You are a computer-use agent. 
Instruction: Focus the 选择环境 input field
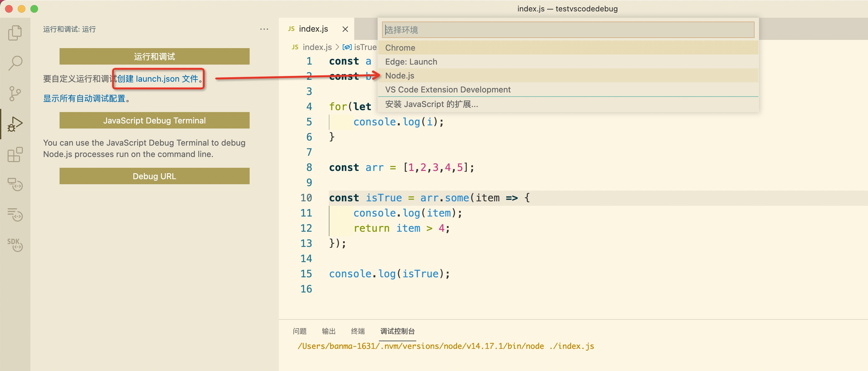click(x=568, y=30)
